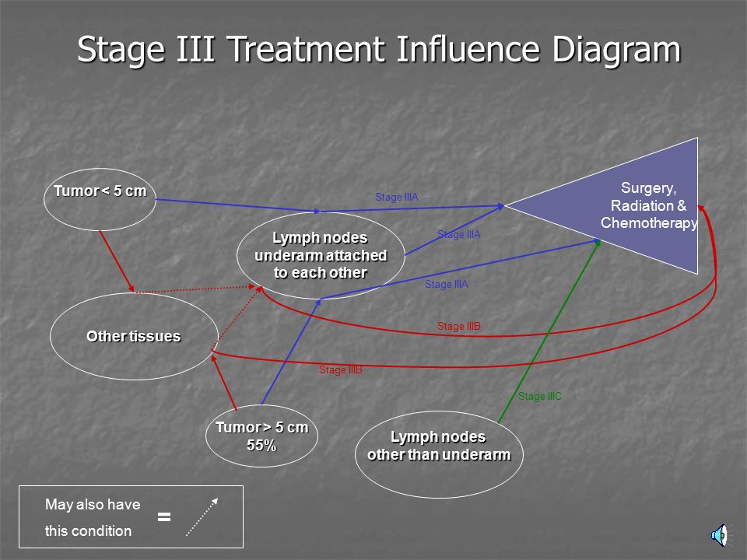Screen dimensions: 747x560
Task: Click the dotted arrow in the legend box
Action: (202, 517)
